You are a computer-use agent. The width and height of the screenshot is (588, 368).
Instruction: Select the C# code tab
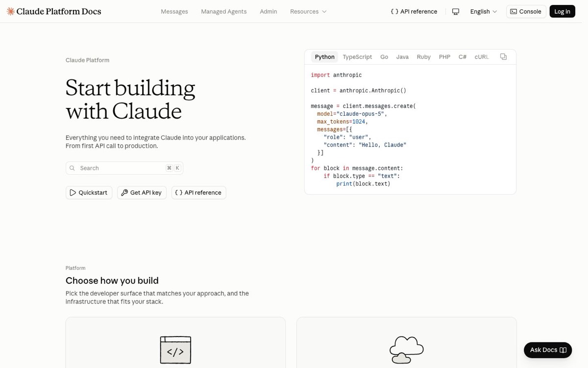(x=463, y=57)
